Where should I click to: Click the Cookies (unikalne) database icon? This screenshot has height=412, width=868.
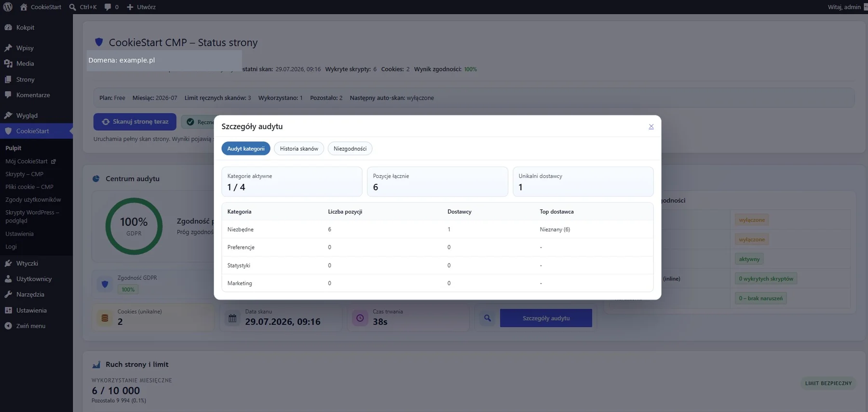click(x=105, y=318)
